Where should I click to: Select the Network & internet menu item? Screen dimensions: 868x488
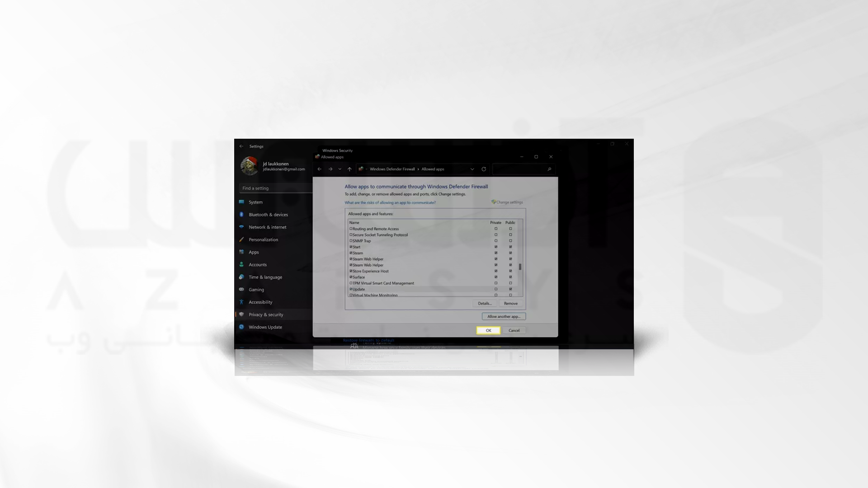click(267, 227)
